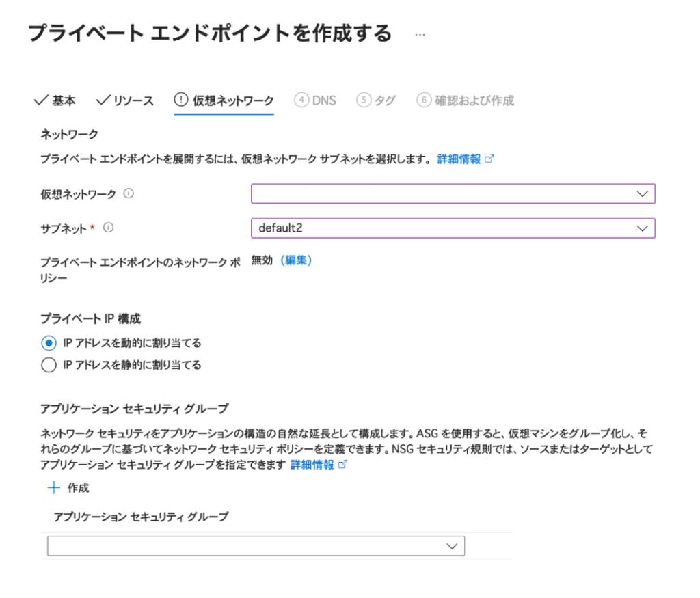700x598 pixels.
Task: Click the plus icon for 作成
Action: click(53, 488)
